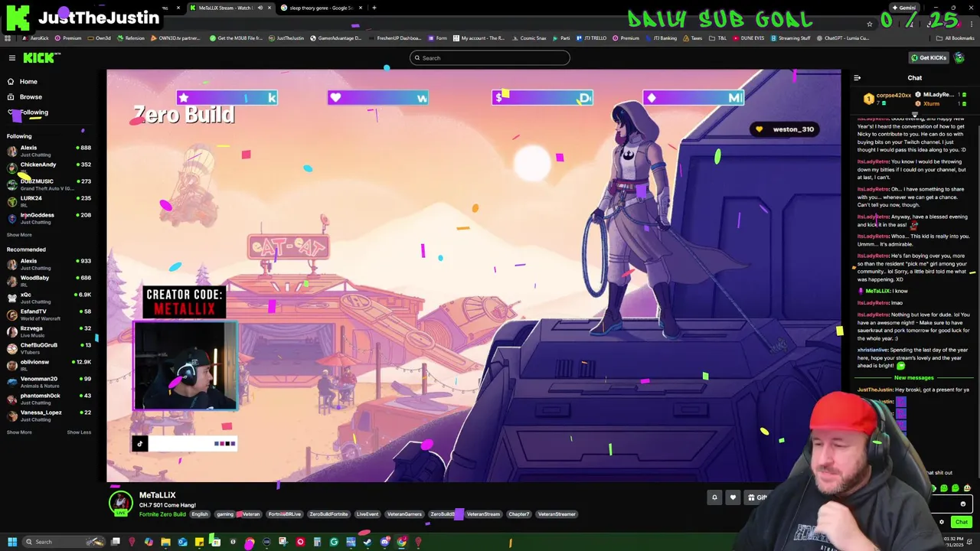Open xQc channel in Recommended
980x551 pixels.
49,298
